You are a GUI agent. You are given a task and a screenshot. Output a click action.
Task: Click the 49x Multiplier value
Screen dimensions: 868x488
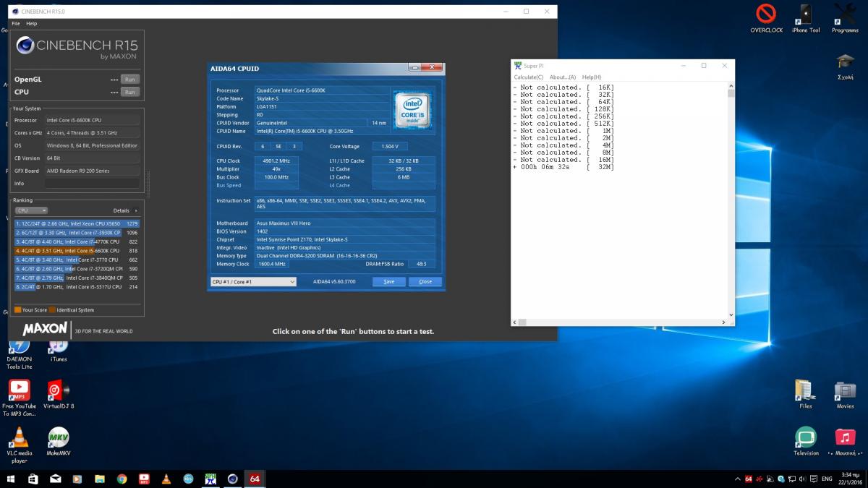click(276, 169)
